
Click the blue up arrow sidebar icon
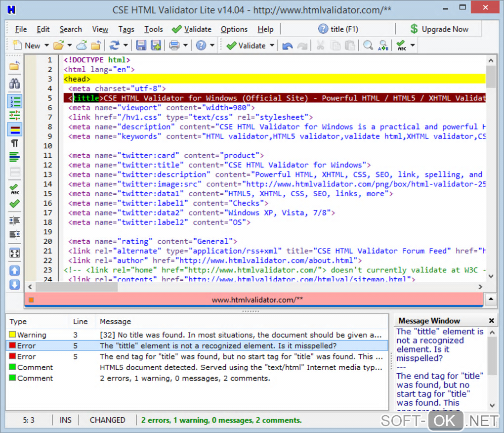pyautogui.click(x=15, y=270)
